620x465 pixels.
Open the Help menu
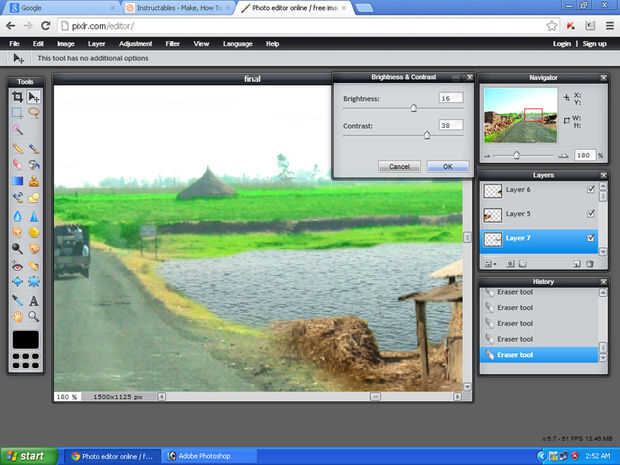(x=272, y=43)
